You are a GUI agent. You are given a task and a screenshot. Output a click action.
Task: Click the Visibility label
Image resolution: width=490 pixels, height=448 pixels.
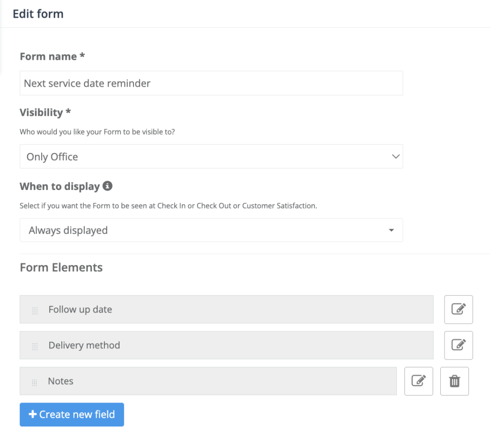click(45, 112)
